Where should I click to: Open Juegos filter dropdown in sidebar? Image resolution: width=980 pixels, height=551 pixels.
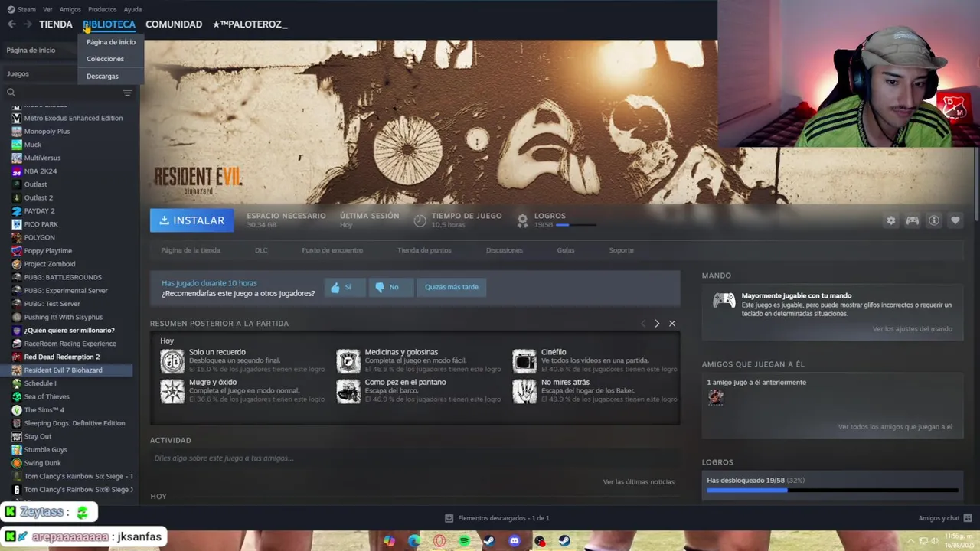click(39, 73)
